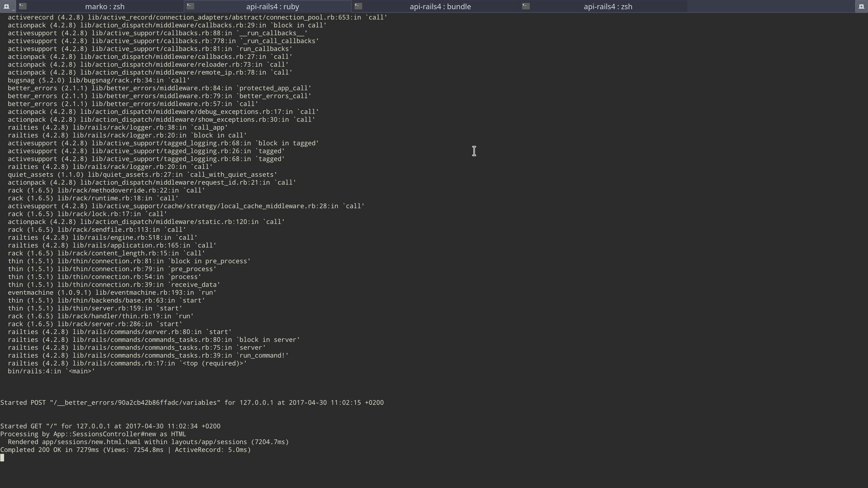The width and height of the screenshot is (868, 488).
Task: Click terminal icon on api-rails4 : ruby tab
Action: [x=190, y=6]
